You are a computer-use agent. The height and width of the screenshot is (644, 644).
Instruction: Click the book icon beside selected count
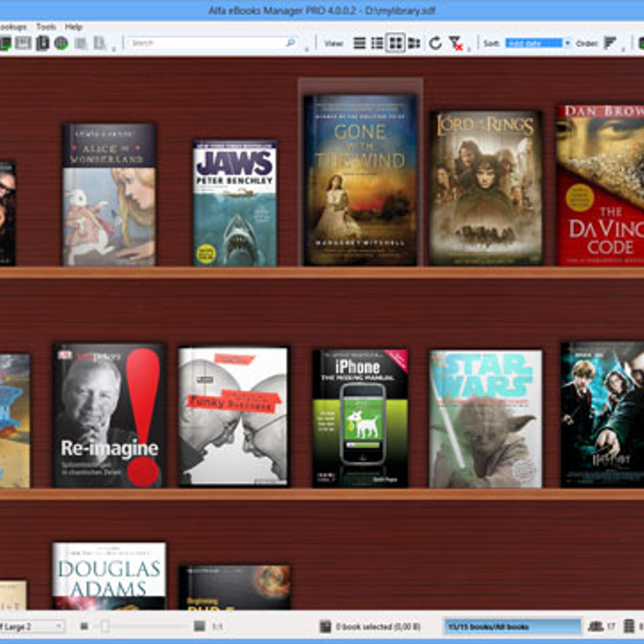325,627
